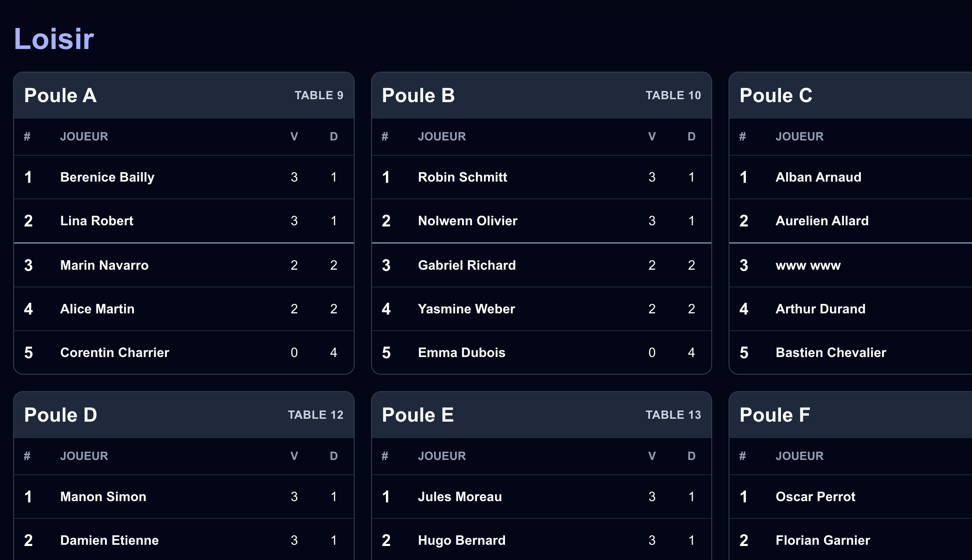Click the JOUEUR column header in Poule A
The width and height of the screenshot is (972, 560).
click(84, 137)
